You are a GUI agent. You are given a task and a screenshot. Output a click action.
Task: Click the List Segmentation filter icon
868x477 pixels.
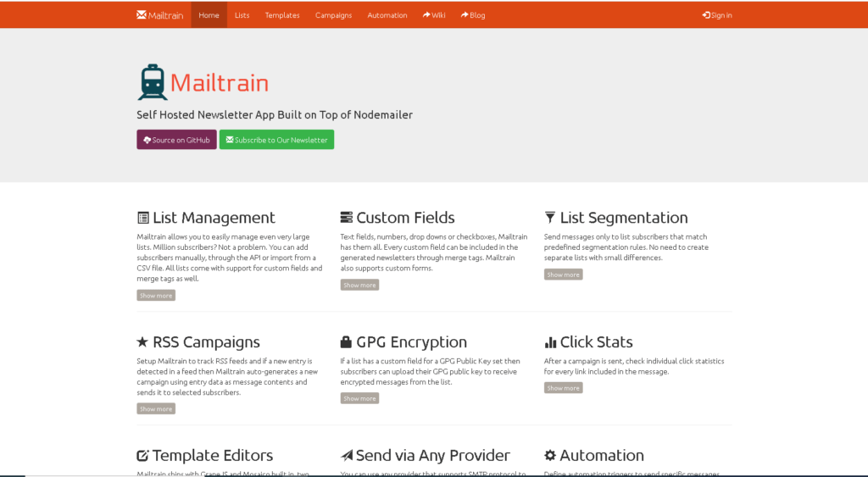[x=549, y=217]
